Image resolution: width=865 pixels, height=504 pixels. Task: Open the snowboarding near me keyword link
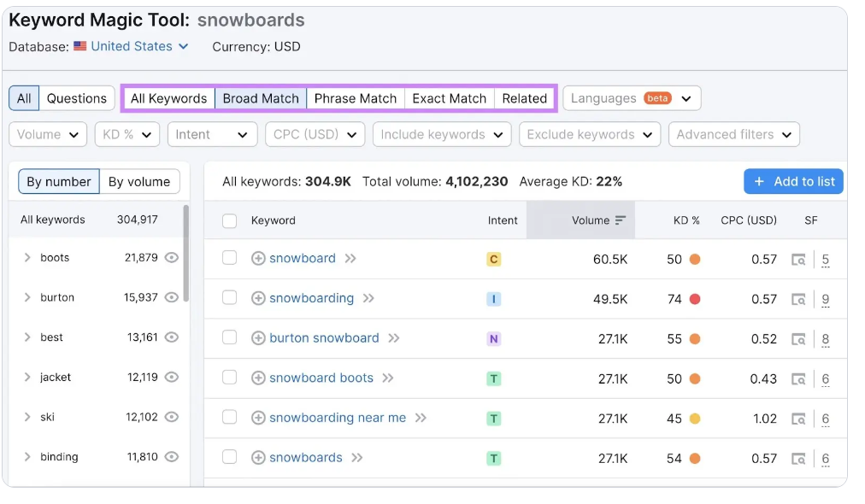[x=338, y=418]
